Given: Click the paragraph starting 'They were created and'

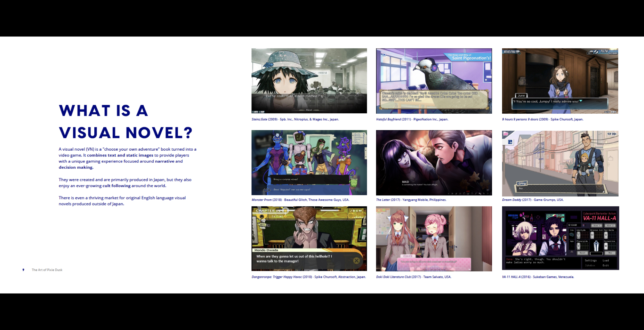Looking at the screenshot, I should pos(125,183).
